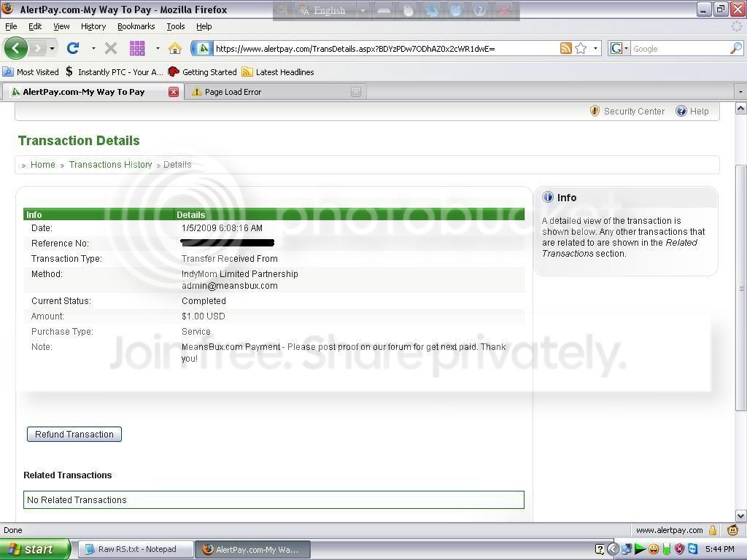The width and height of the screenshot is (747, 560).
Task: Click the Greasemonkey monkey icon in status bar
Action: (732, 530)
